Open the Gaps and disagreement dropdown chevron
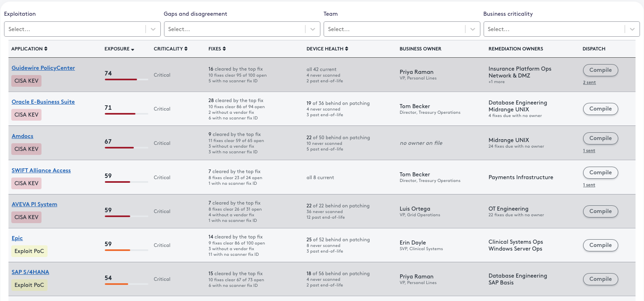Viewport: 644px width, 301px height. tap(313, 29)
